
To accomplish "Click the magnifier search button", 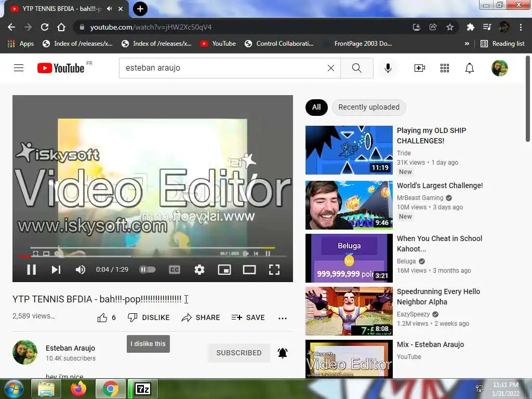I will point(356,68).
